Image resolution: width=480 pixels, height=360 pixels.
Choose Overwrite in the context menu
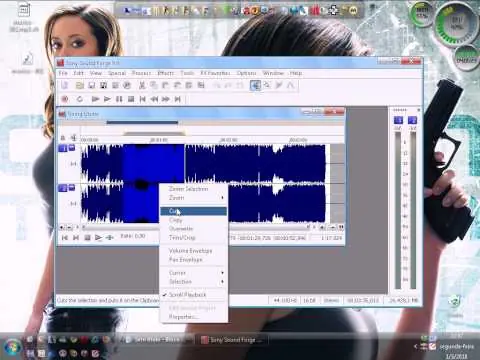coord(193,229)
